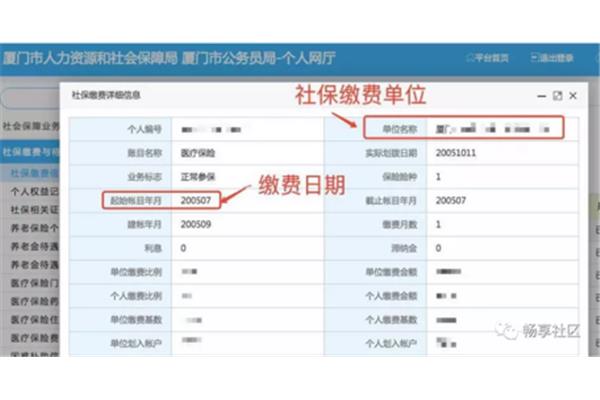The width and height of the screenshot is (600, 400).
Task: Open 社保相关证 item in sidebar
Action: tap(34, 210)
